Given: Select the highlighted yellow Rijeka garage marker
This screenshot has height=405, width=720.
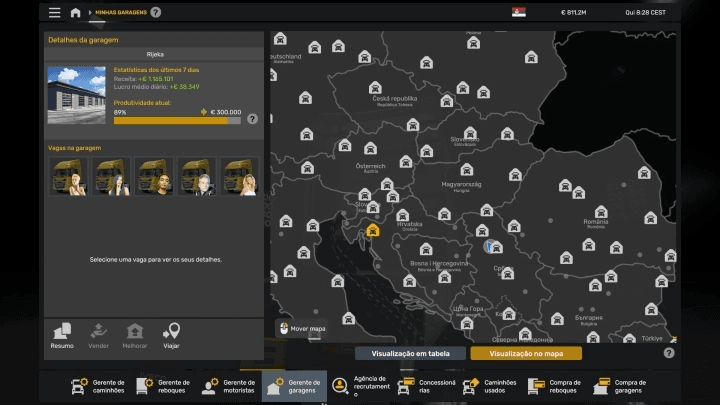Looking at the screenshot, I should 373,230.
